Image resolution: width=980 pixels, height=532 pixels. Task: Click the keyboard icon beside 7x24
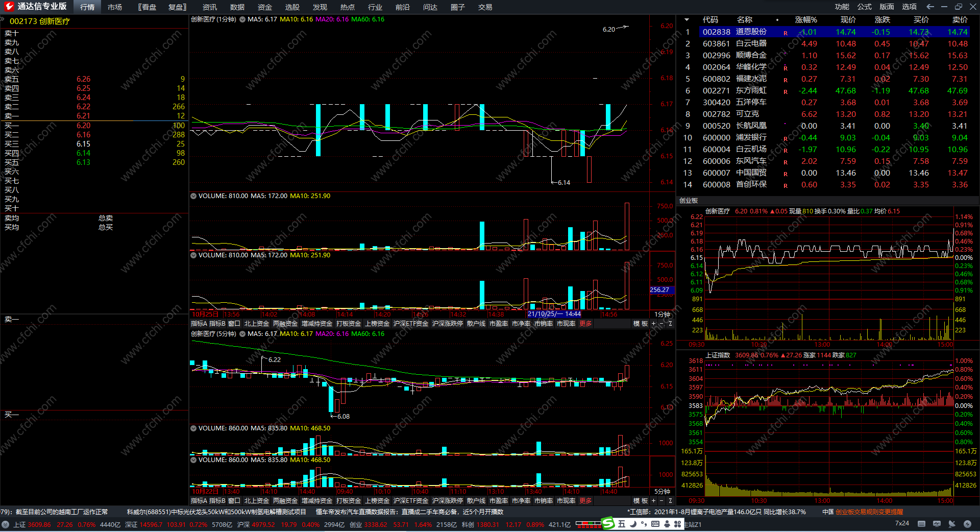pos(921,524)
